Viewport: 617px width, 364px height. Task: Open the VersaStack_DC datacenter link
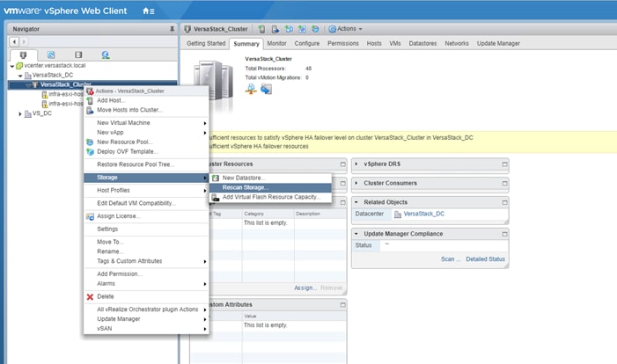coord(423,214)
